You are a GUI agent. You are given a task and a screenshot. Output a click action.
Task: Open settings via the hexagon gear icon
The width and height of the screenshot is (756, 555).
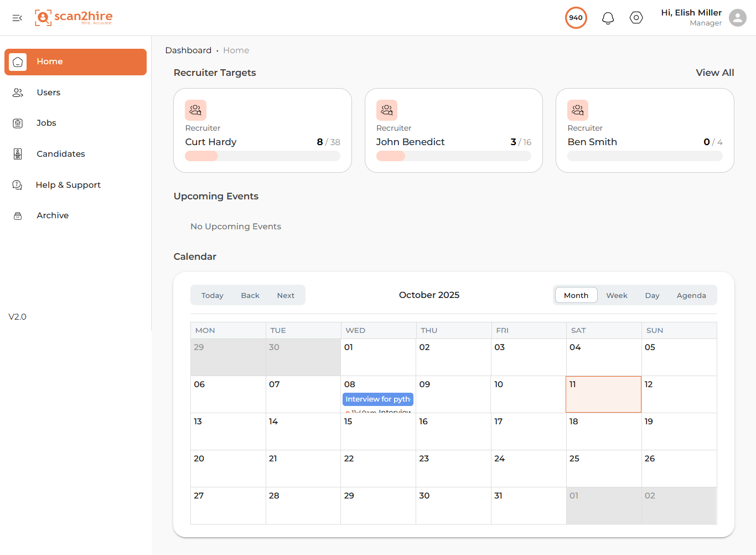[x=636, y=18]
